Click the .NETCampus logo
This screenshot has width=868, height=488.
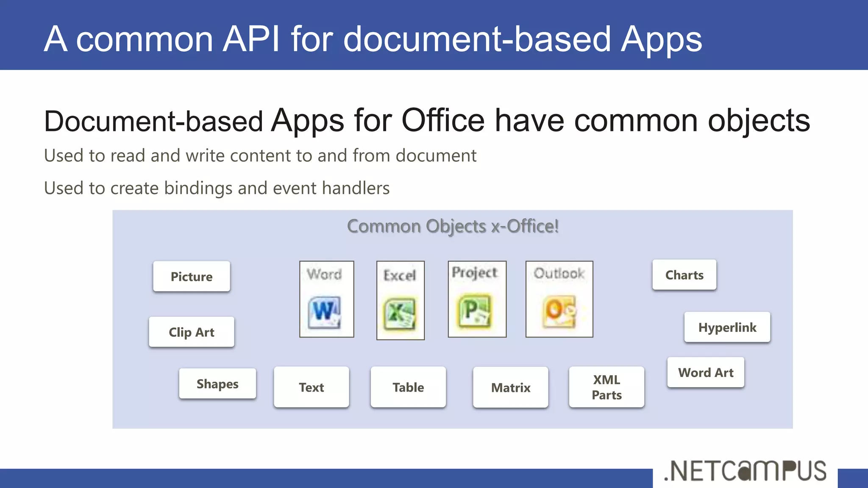745,471
